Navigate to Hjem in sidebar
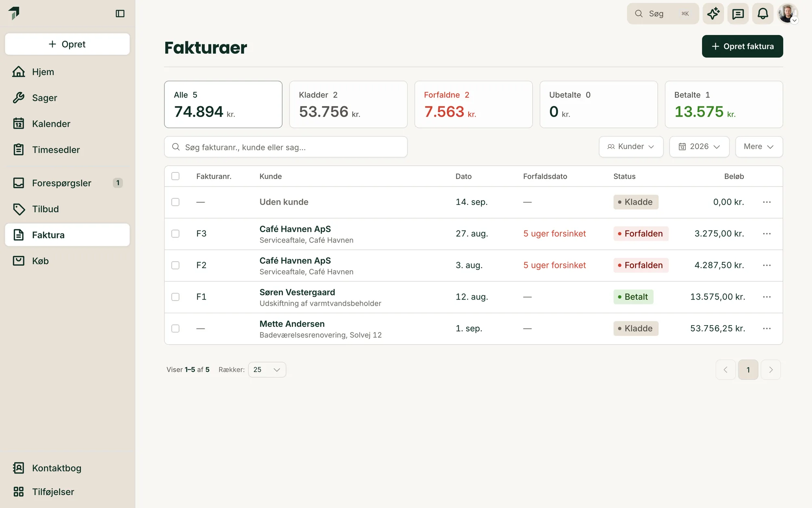This screenshot has height=508, width=812. click(x=67, y=72)
